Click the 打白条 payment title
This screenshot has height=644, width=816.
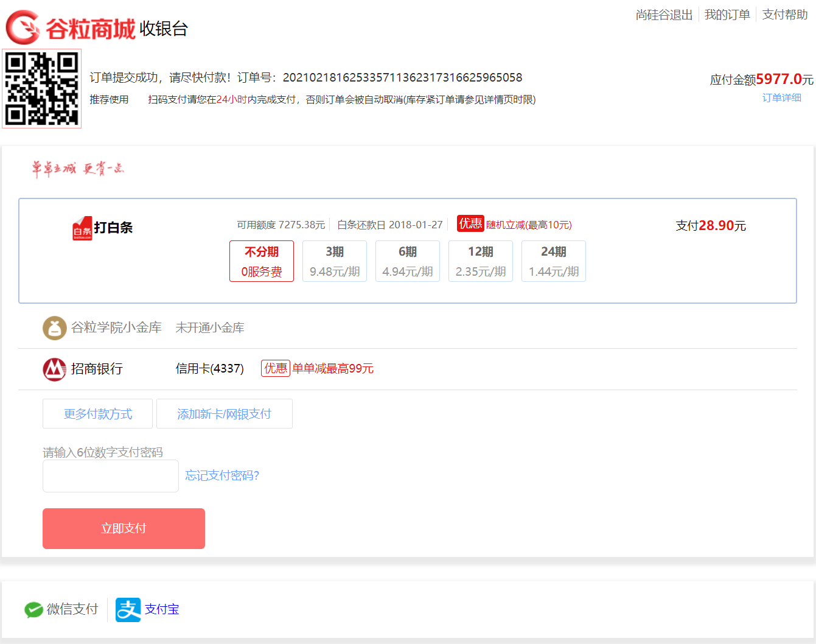coord(113,228)
